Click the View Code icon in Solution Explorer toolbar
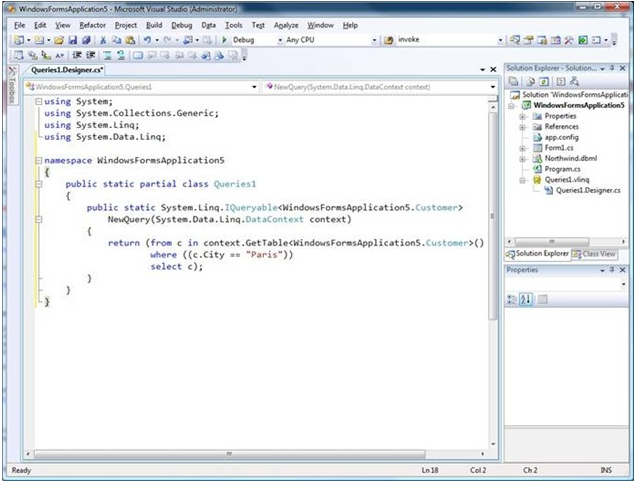 click(561, 81)
